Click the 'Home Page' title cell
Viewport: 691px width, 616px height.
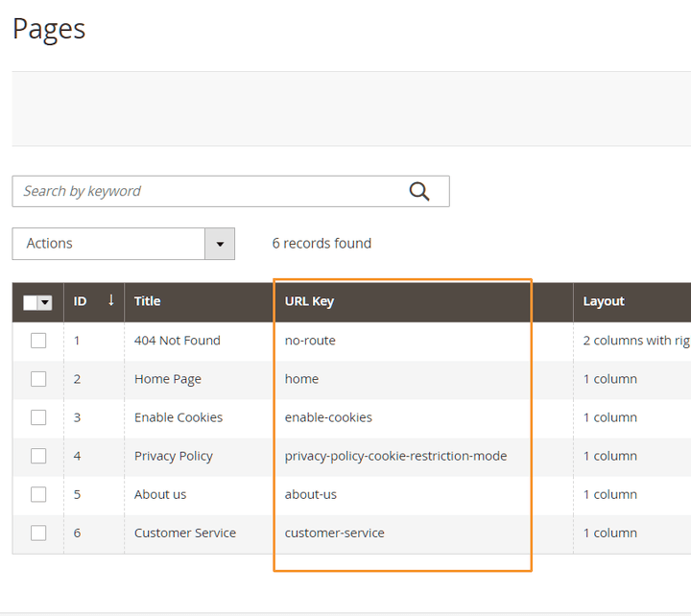[x=167, y=379]
